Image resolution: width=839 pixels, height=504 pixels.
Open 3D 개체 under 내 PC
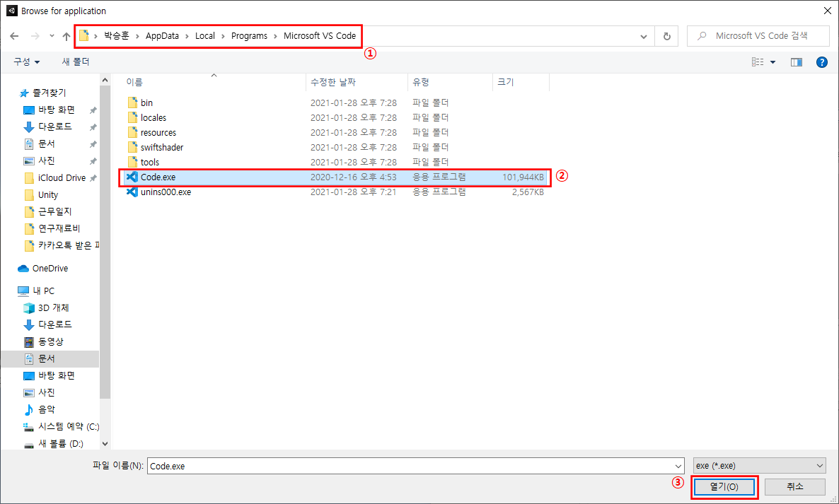tap(53, 308)
